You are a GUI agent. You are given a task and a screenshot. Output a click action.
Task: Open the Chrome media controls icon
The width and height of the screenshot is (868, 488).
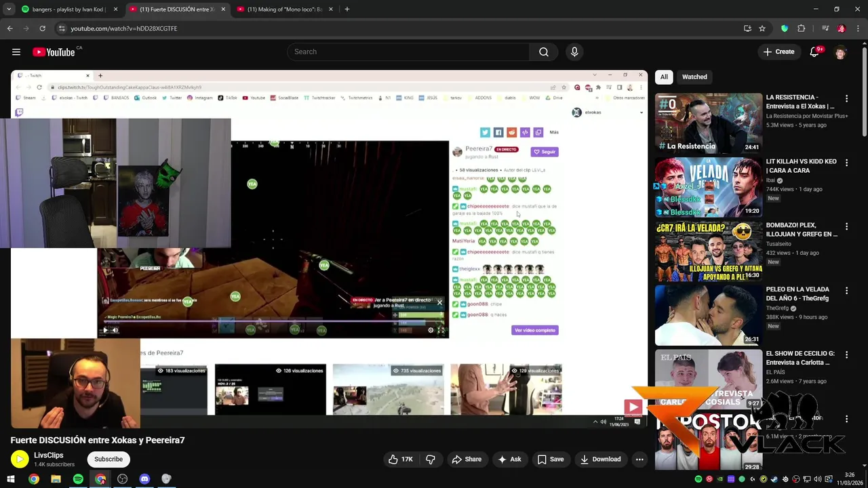825,28
